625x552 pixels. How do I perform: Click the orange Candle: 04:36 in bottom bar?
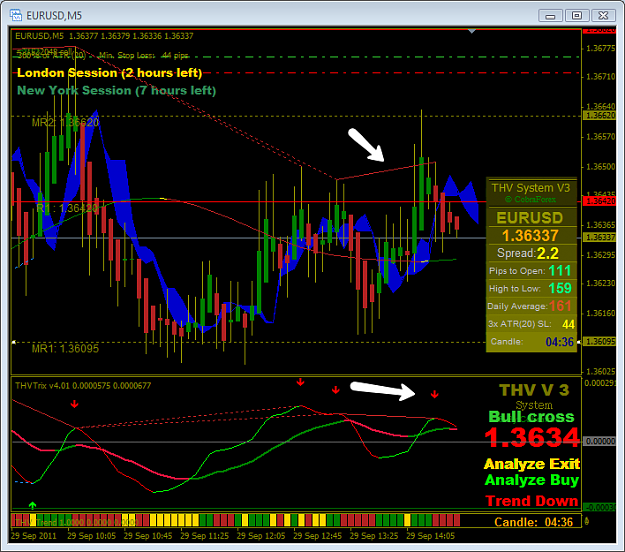click(x=533, y=522)
